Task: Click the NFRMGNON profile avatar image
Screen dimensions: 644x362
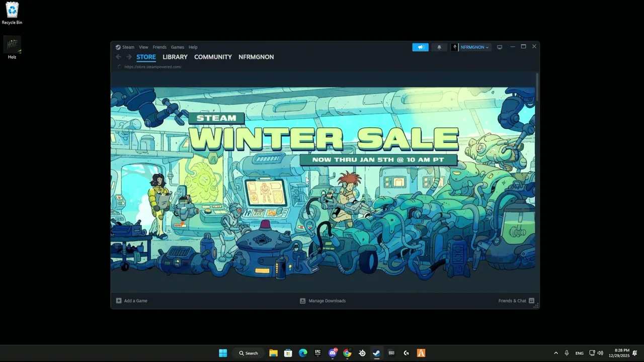Action: coord(455,47)
